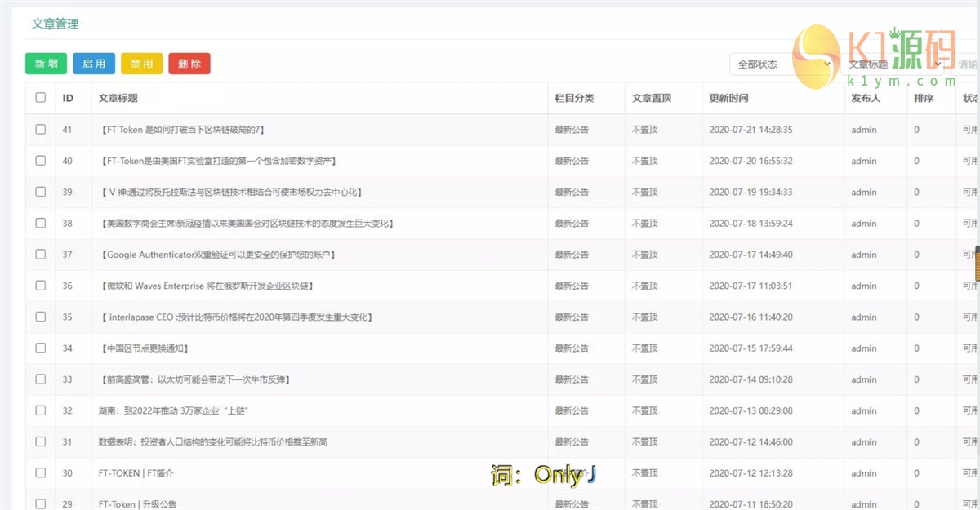Check the checkbox for article ID 30
The width and height of the screenshot is (980, 510).
coord(41,472)
